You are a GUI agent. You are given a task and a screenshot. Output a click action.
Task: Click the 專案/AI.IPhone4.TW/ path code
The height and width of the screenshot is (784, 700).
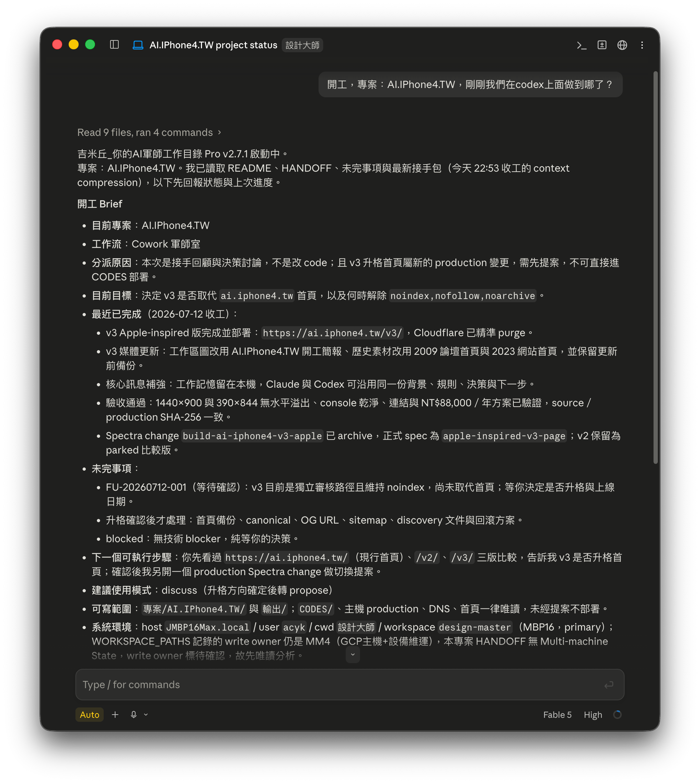pyautogui.click(x=194, y=609)
